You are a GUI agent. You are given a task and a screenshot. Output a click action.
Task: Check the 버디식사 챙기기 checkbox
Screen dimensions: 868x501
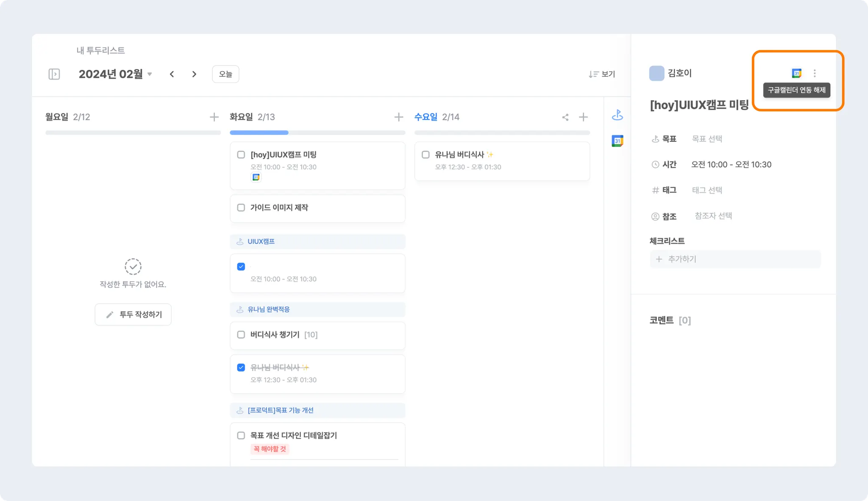[241, 335]
